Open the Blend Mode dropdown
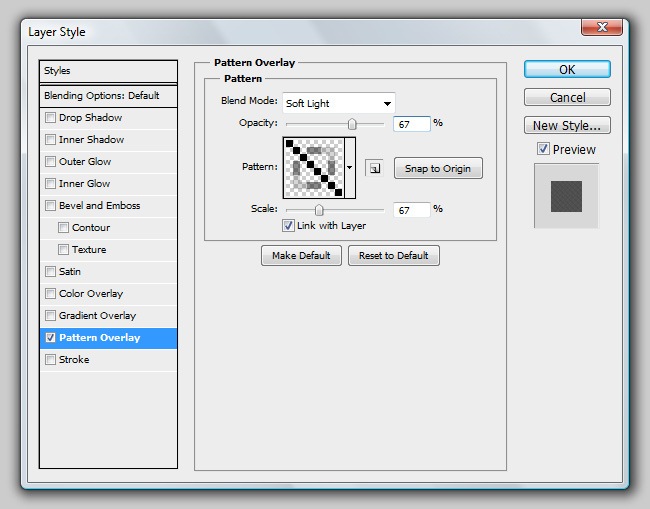 (338, 103)
